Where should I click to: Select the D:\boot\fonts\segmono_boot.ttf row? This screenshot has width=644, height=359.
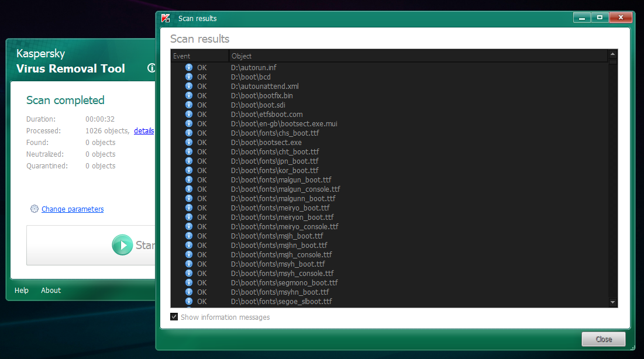[x=390, y=282]
